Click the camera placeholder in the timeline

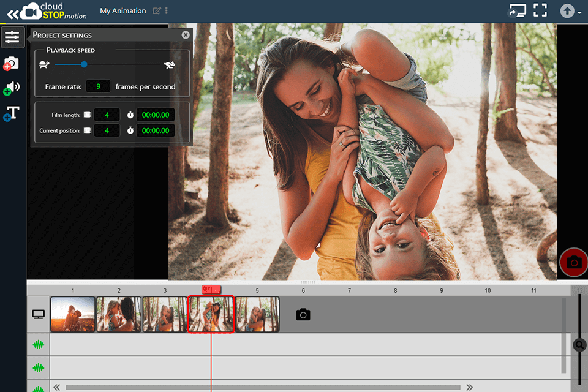303,315
